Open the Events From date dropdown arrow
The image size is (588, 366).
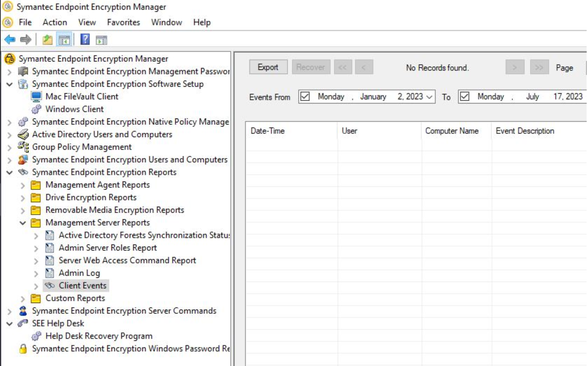point(429,97)
